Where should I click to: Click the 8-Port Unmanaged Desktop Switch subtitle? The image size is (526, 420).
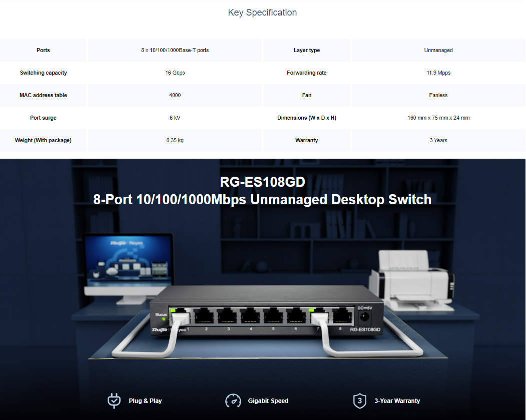coord(262,199)
